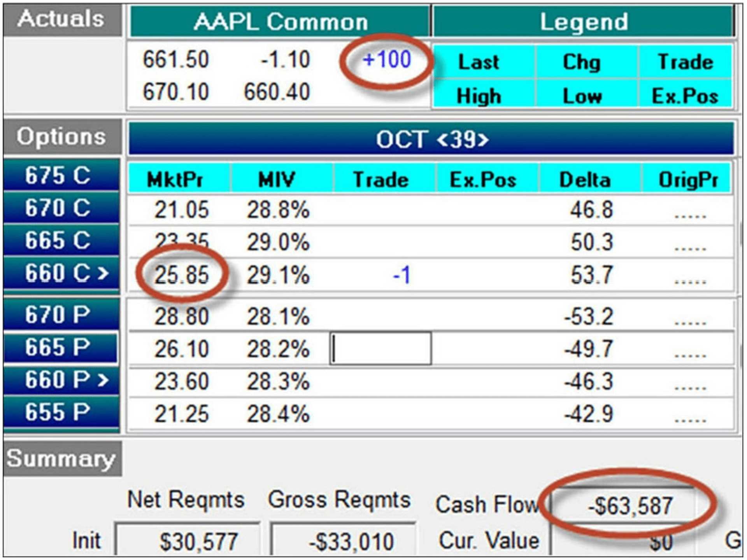Click the MktPr column header
This screenshot has height=560, width=747.
tap(179, 179)
